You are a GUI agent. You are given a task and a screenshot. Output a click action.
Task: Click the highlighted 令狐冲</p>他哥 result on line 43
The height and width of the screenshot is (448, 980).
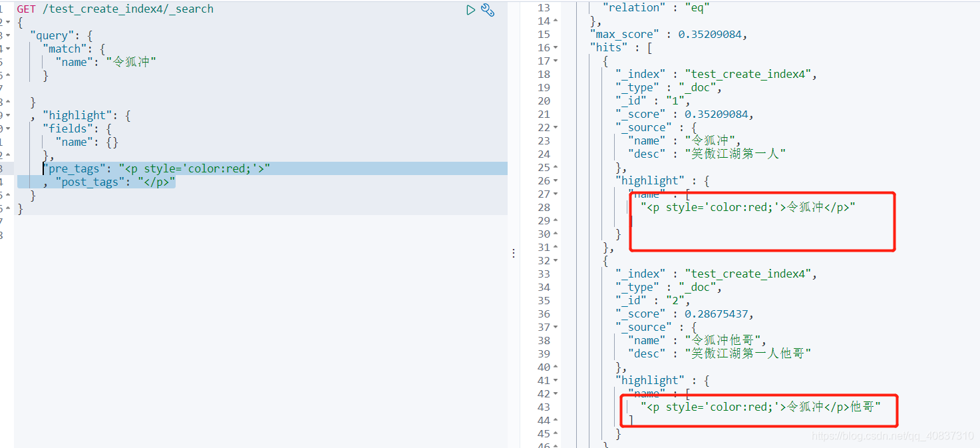pyautogui.click(x=760, y=407)
